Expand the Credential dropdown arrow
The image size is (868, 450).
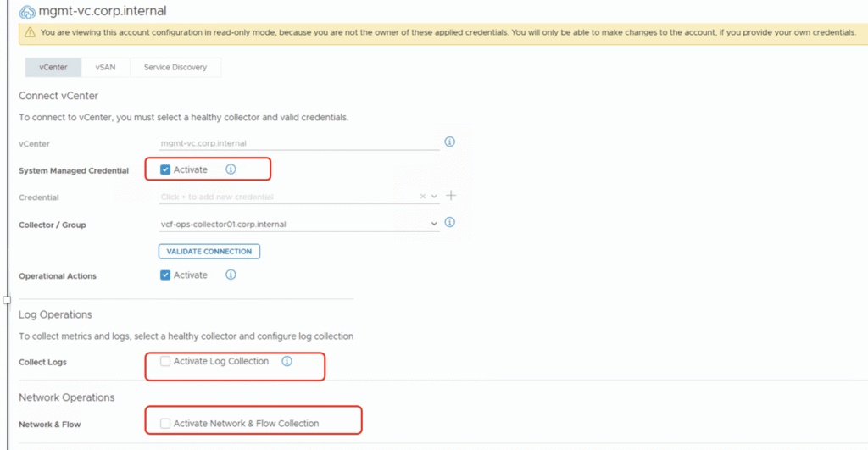[435, 197]
